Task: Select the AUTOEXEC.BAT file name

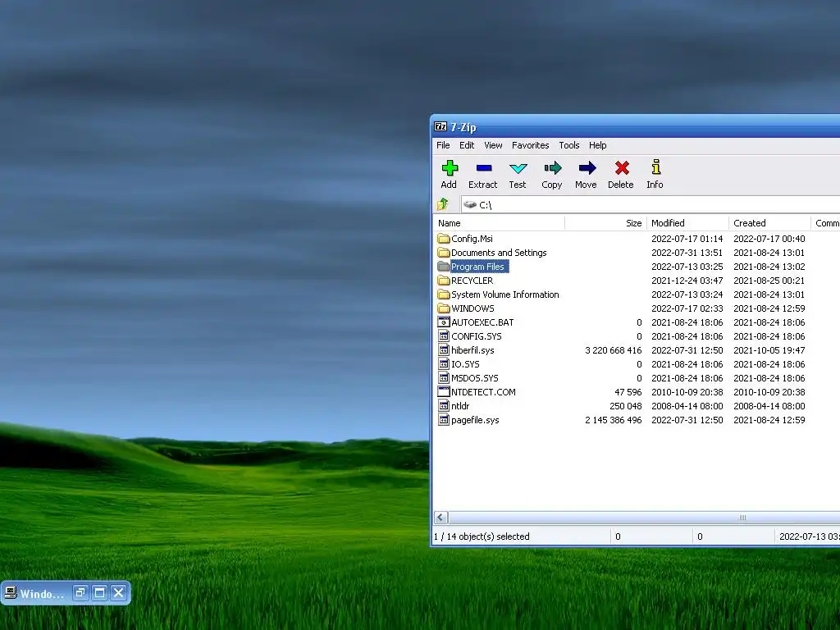Action: 482,322
